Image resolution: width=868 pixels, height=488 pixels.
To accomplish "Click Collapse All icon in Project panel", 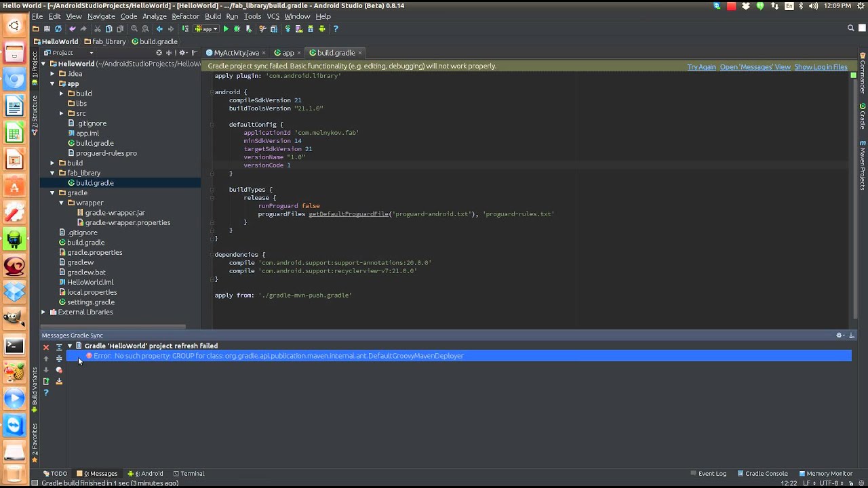I will pyautogui.click(x=170, y=53).
